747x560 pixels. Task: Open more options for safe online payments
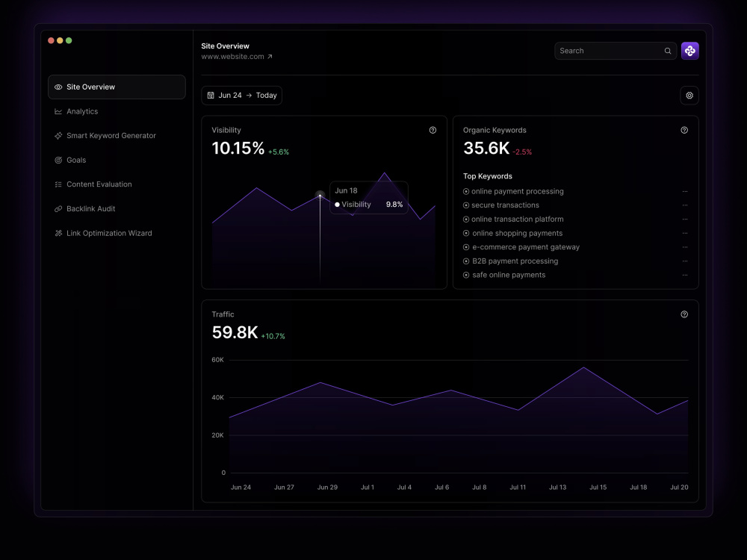click(x=685, y=275)
